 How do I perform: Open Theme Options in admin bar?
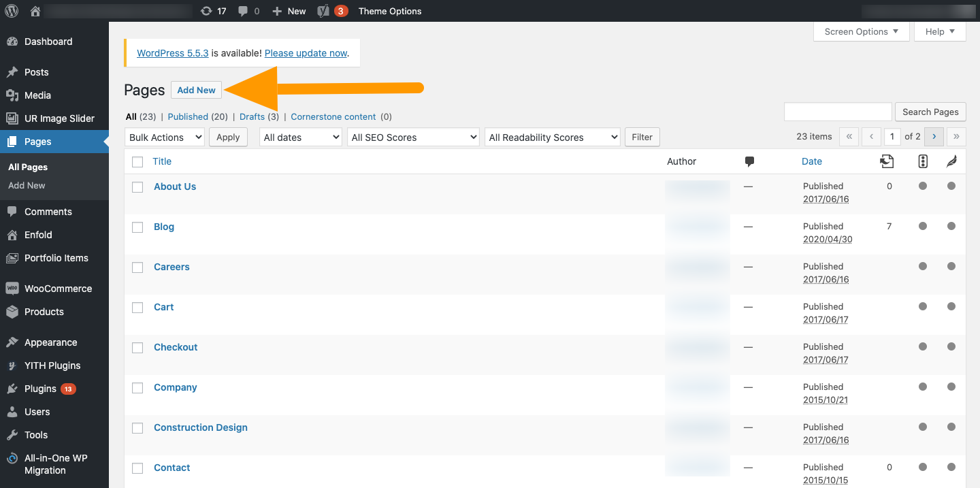click(390, 11)
